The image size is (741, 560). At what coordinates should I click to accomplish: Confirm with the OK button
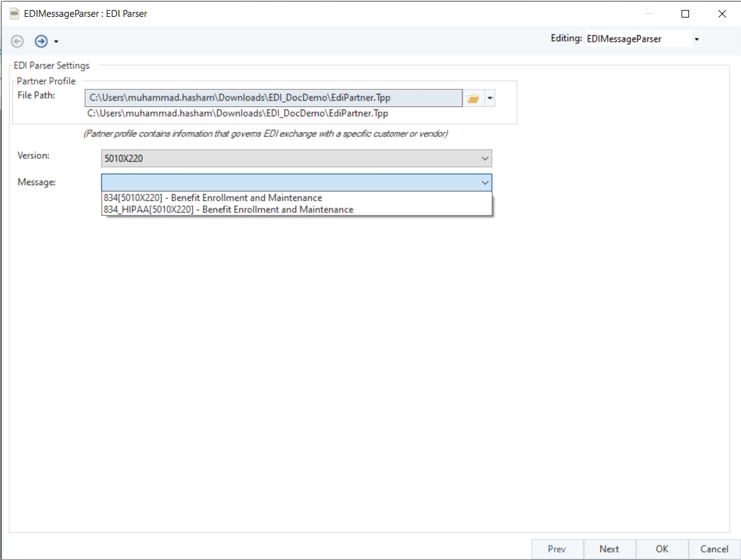point(662,549)
